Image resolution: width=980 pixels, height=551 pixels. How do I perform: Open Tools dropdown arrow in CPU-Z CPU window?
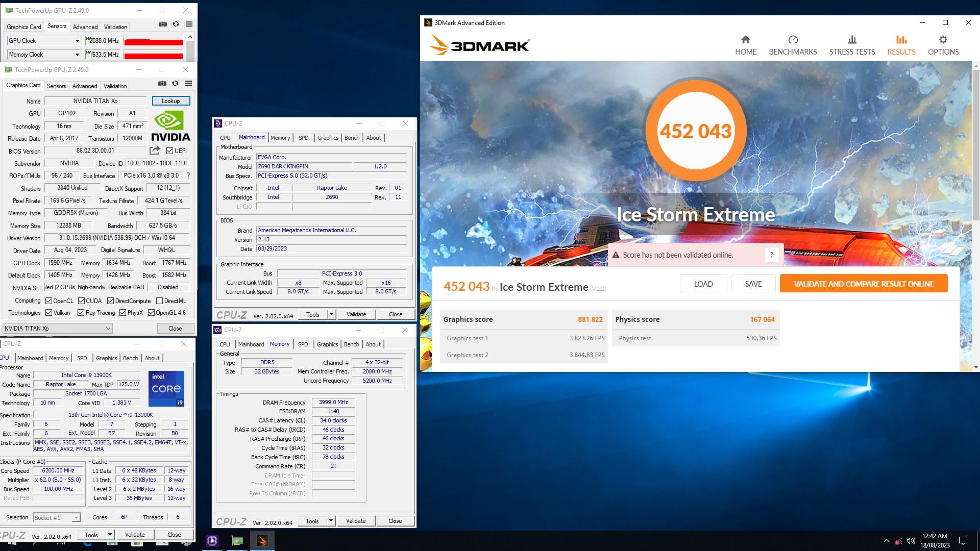point(110,535)
